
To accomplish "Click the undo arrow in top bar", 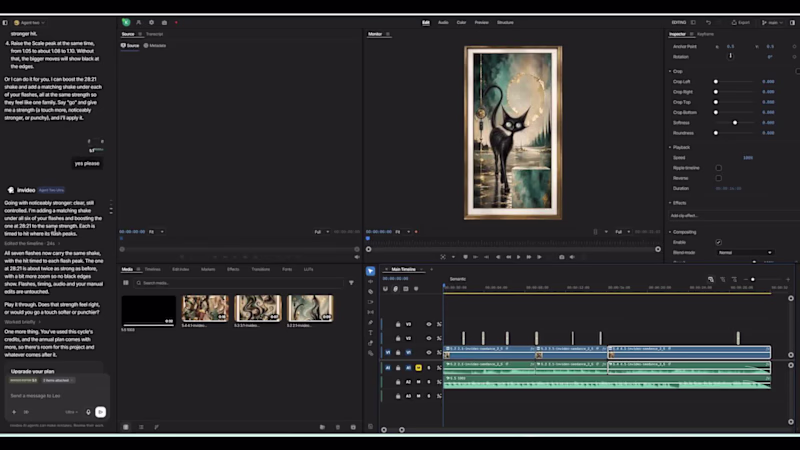I will click(708, 22).
